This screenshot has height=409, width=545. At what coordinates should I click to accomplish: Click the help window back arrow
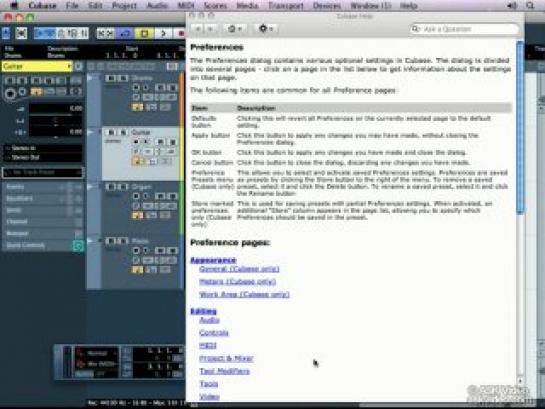coord(198,29)
